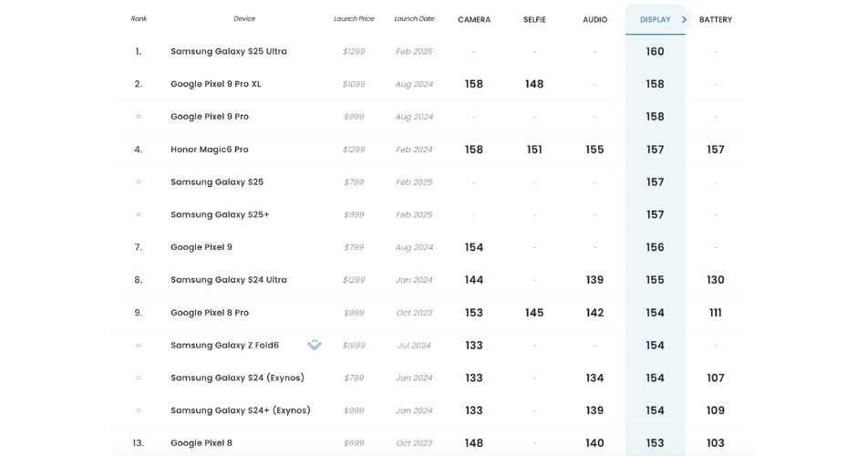The image size is (868, 456).
Task: Click the chevron arrow next to DISPLAY header
Action: [x=684, y=19]
